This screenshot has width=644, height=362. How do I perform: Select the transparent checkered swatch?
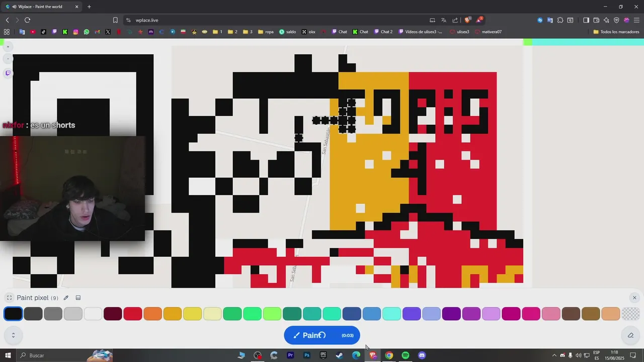pos(630,314)
